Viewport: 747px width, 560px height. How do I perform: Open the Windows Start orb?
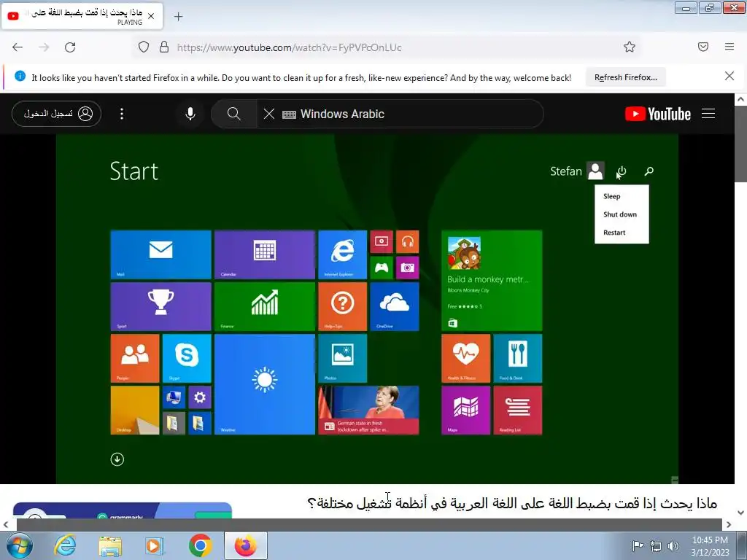(x=18, y=545)
